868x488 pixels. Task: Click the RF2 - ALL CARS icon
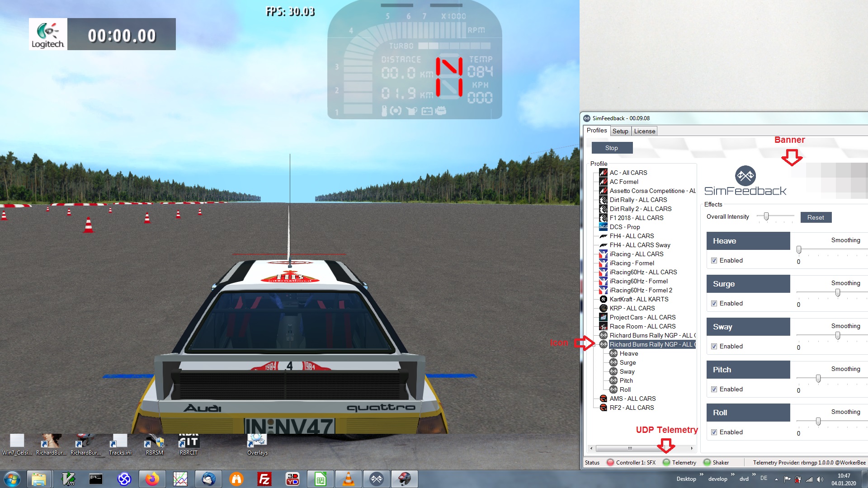[x=603, y=408]
